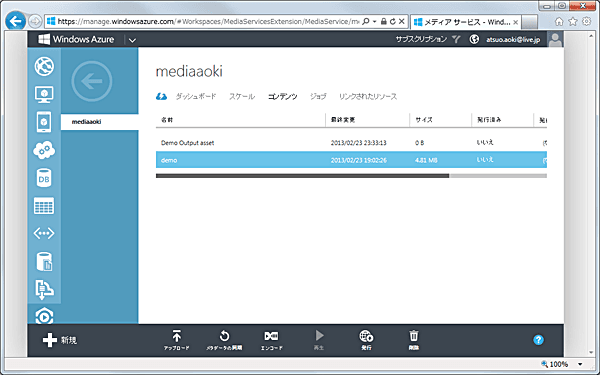600x375 pixels.
Task: Select the Demo Output asset row
Action: 351,143
